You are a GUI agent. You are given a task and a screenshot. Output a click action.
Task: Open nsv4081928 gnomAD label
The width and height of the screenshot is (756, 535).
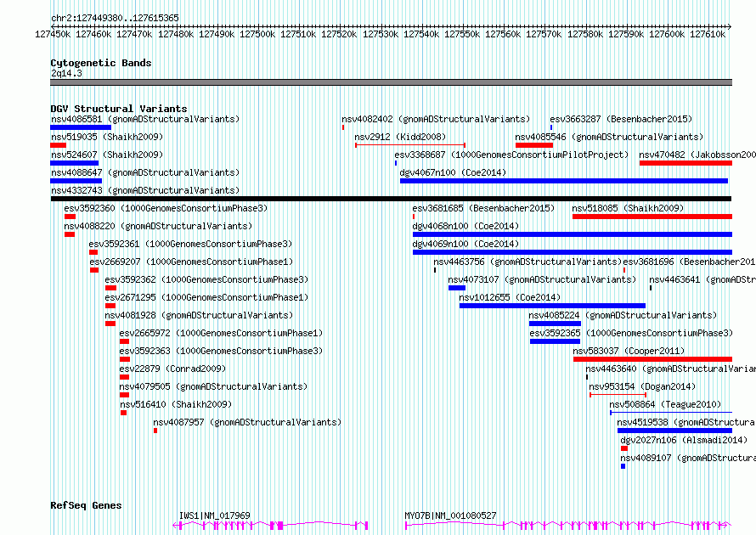(x=199, y=315)
